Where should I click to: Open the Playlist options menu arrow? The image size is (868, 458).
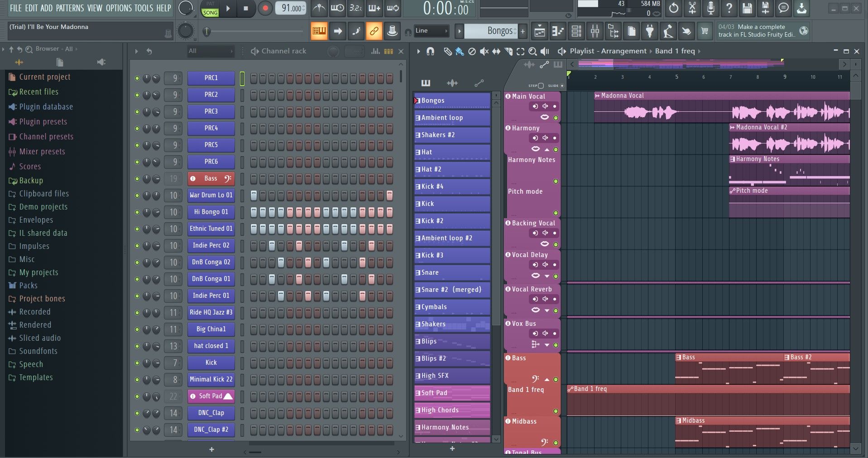click(x=418, y=51)
